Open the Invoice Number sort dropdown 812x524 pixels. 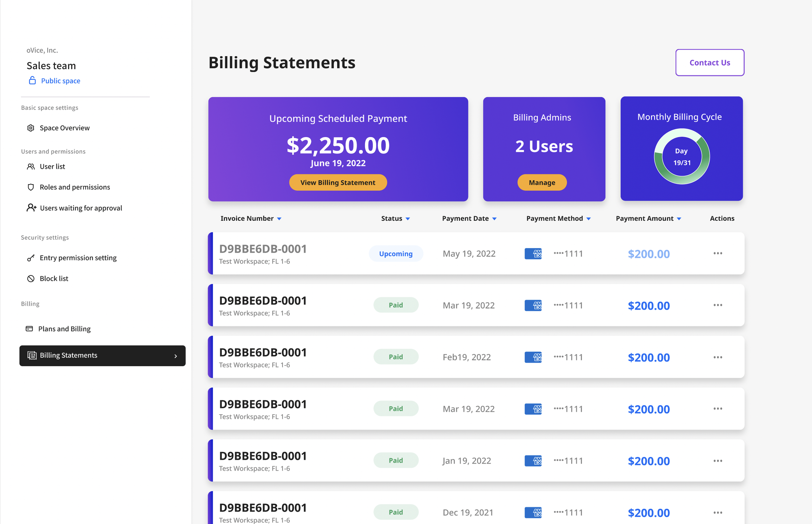click(x=280, y=218)
